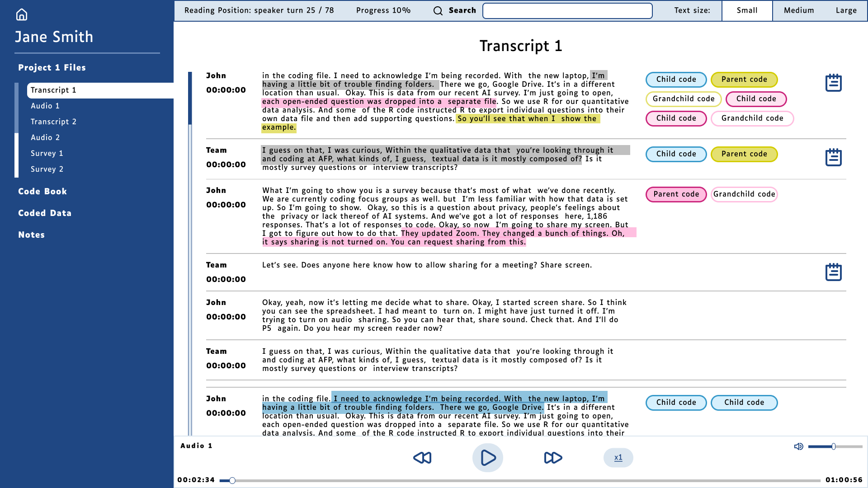Go to the home icon above Jane Smith
868x488 pixels.
(x=22, y=15)
